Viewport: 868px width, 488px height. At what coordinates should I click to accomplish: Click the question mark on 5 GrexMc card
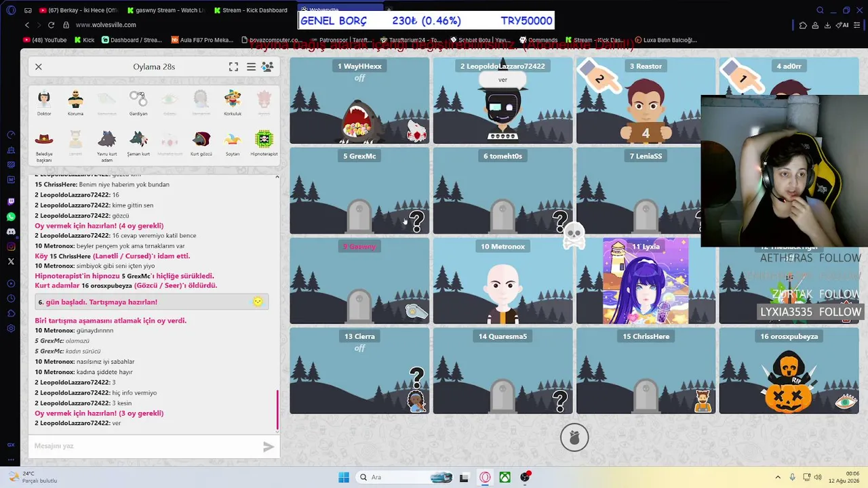click(416, 221)
